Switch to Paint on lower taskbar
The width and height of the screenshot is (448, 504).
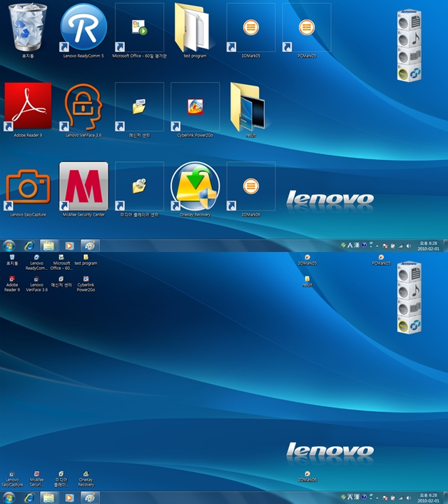click(x=90, y=498)
